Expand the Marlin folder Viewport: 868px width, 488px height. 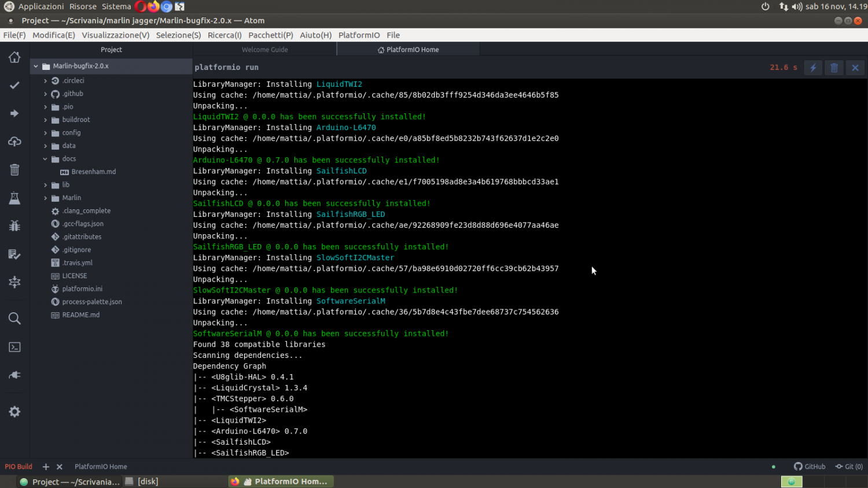pyautogui.click(x=46, y=198)
